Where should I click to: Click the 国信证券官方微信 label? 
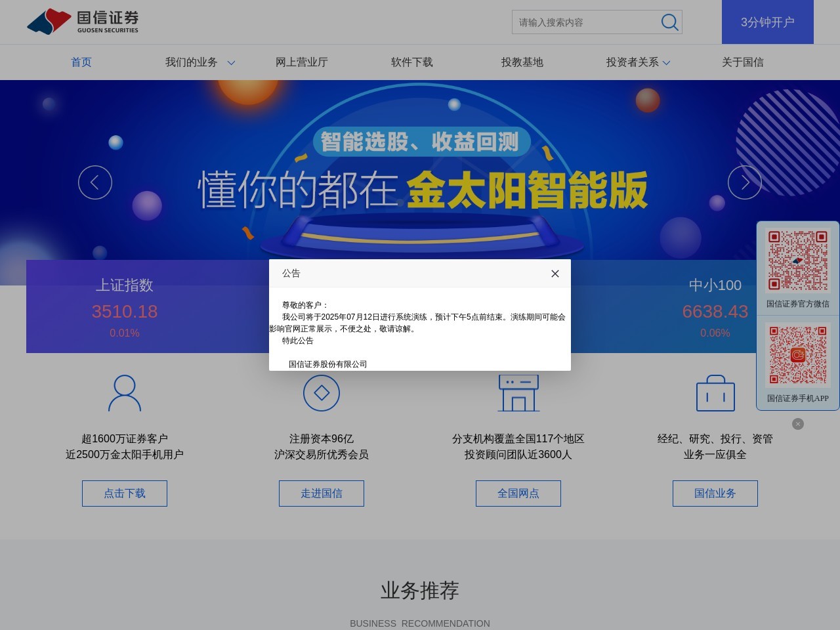pos(798,304)
